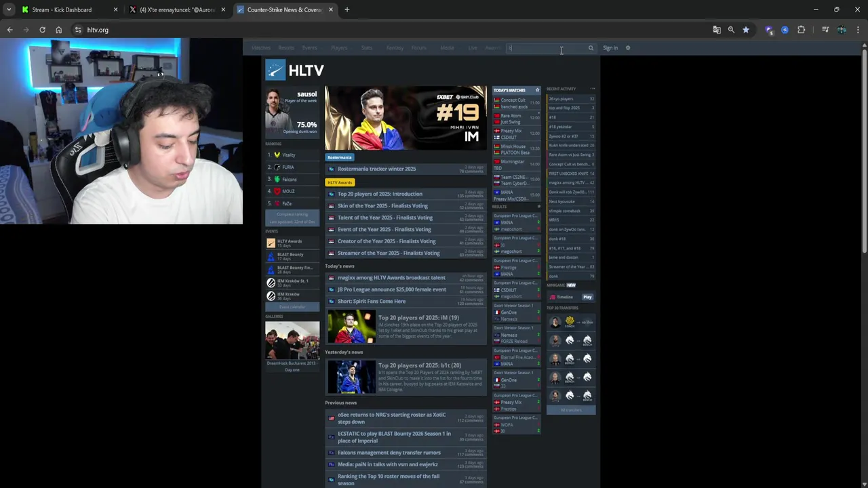Click the blue extension icon in toolbar
The height and width of the screenshot is (488, 868).
[785, 30]
